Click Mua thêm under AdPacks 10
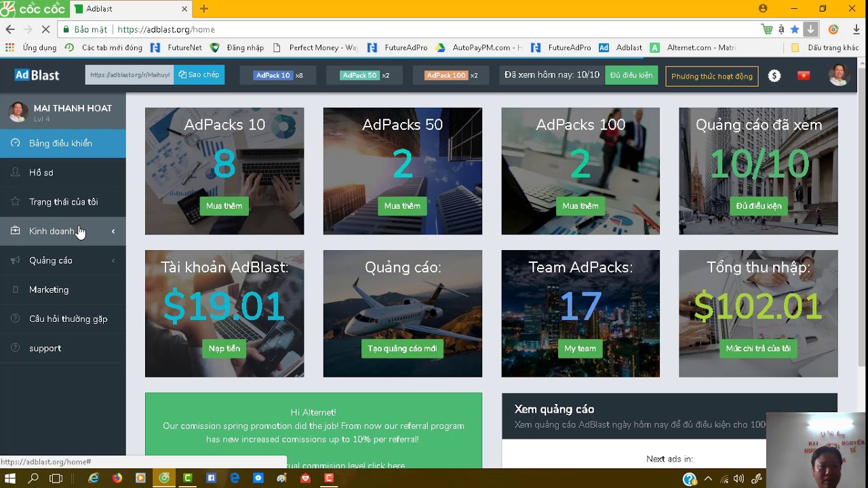The height and width of the screenshot is (488, 868). tap(224, 206)
